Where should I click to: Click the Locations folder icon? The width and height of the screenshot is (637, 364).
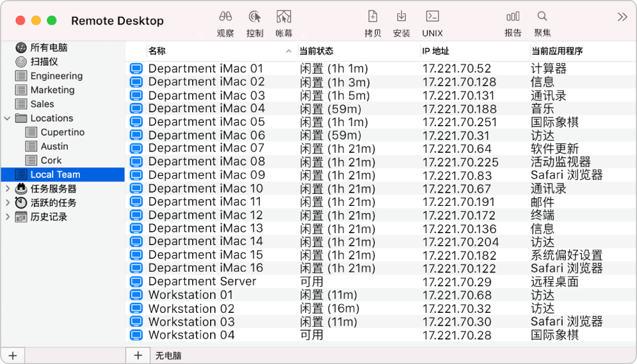(21, 118)
